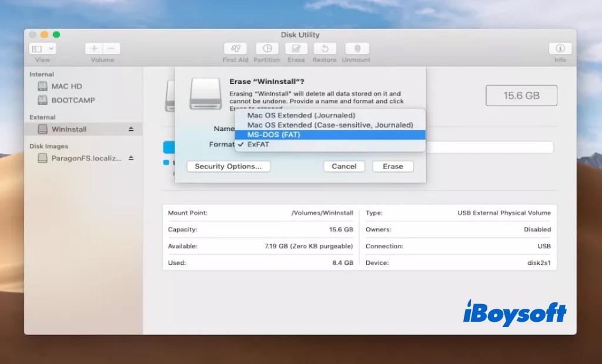Choose MS-DOS (FAT) format

[266, 134]
